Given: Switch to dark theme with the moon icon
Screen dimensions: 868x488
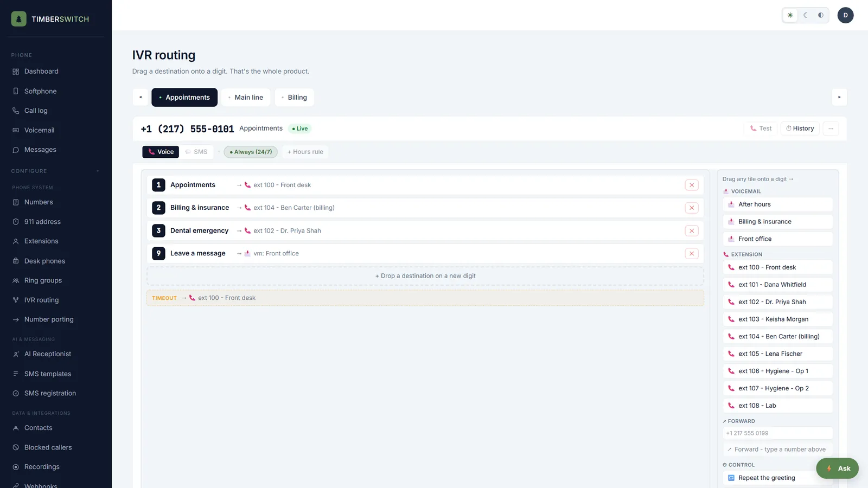Looking at the screenshot, I should (x=806, y=15).
